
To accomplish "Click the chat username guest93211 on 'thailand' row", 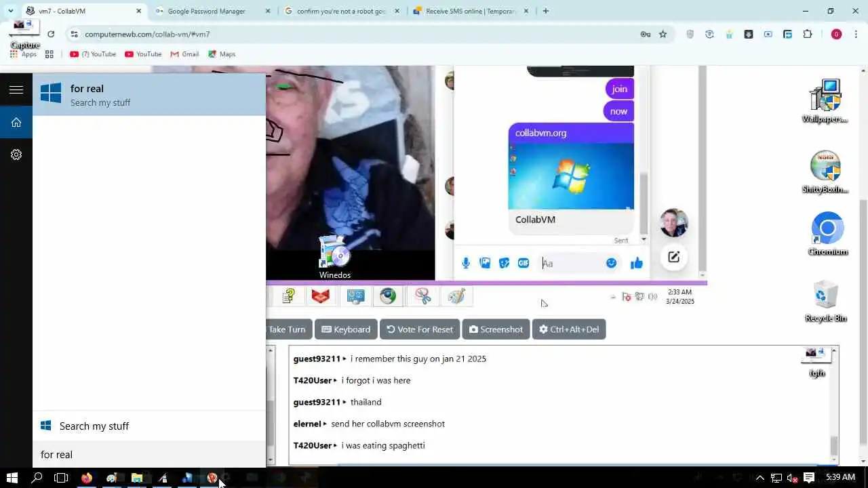I will (x=317, y=402).
